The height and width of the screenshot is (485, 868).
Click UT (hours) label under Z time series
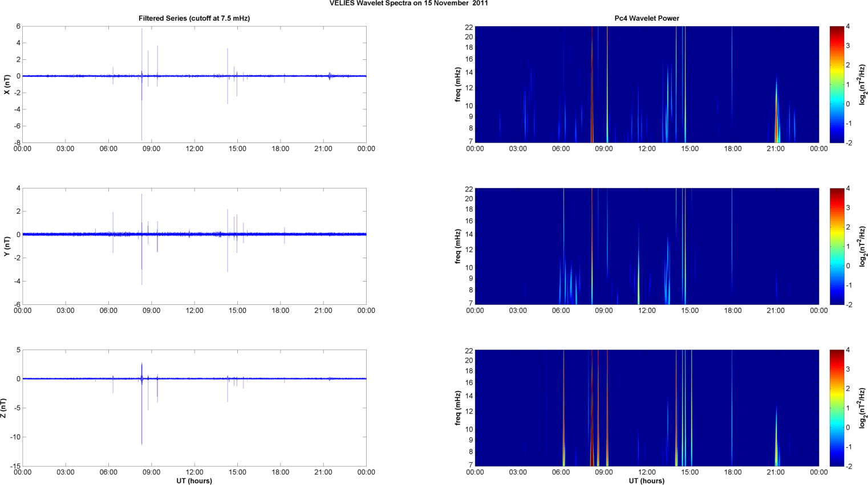[194, 480]
